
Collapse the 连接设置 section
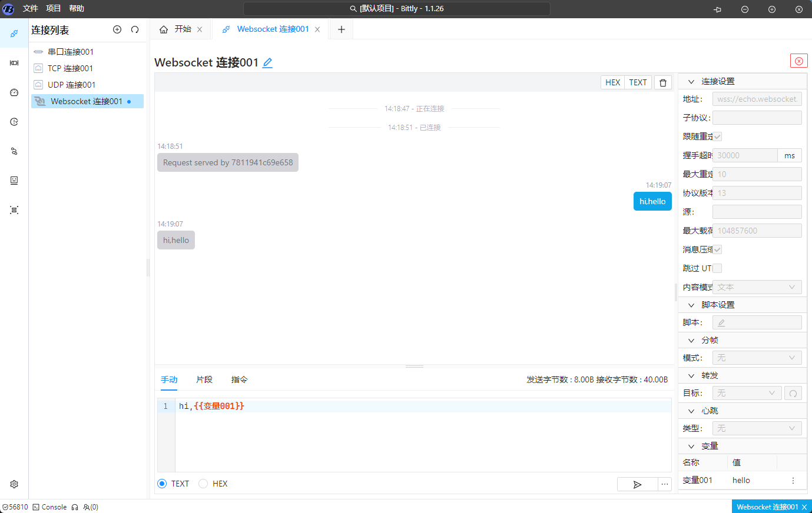(x=692, y=81)
